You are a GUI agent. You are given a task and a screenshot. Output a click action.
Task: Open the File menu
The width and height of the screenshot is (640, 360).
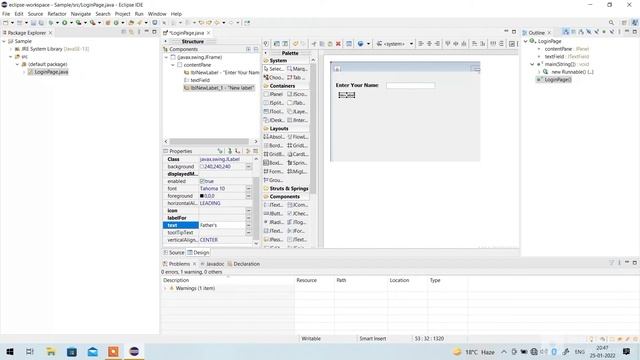tap(6, 14)
